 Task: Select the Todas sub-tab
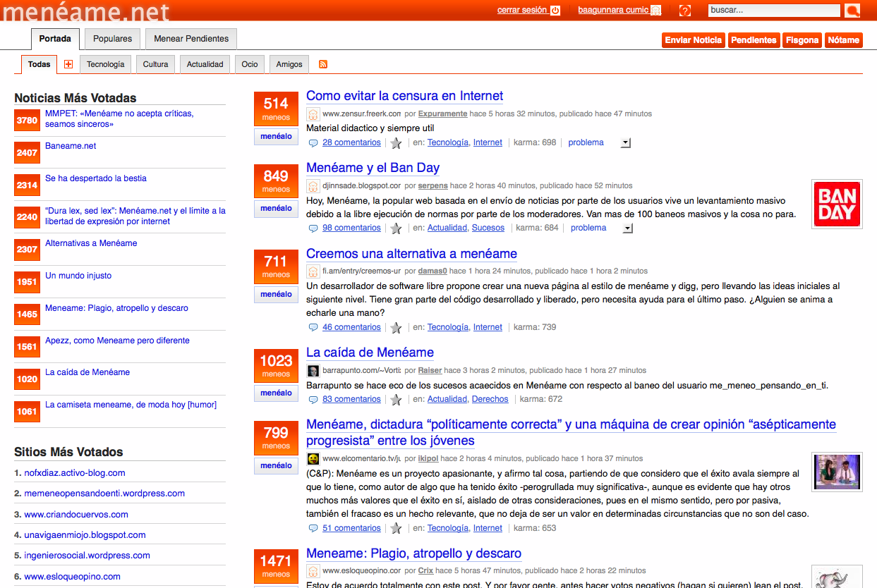coord(40,64)
